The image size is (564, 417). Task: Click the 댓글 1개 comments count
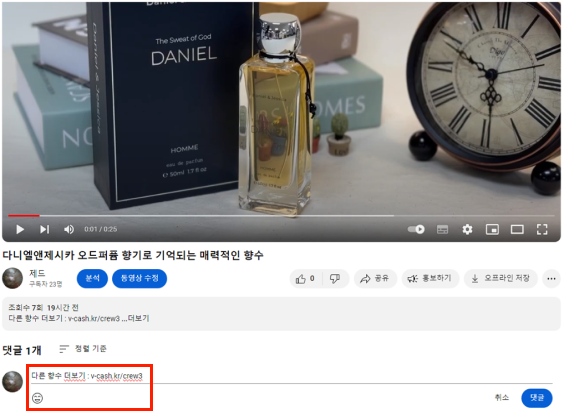coord(22,350)
